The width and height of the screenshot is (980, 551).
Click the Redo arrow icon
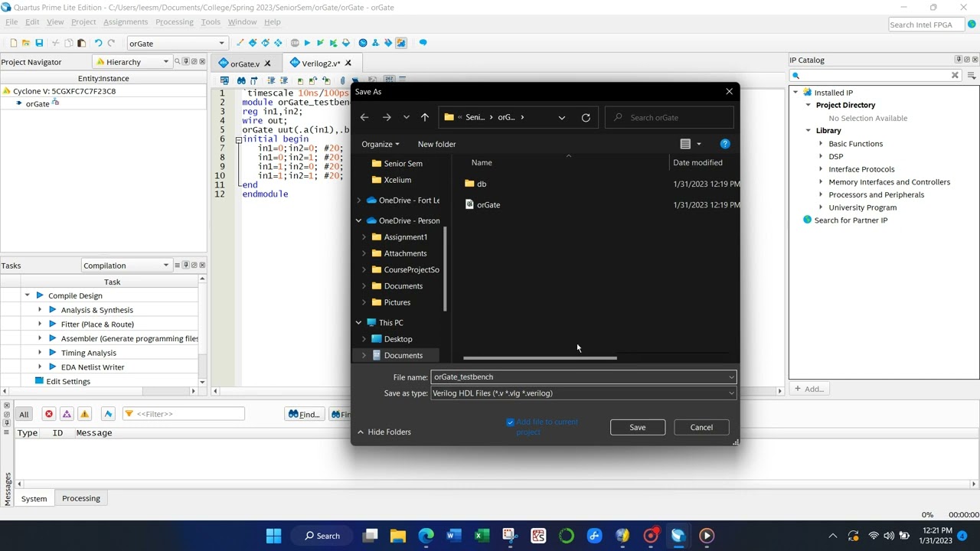click(x=111, y=43)
